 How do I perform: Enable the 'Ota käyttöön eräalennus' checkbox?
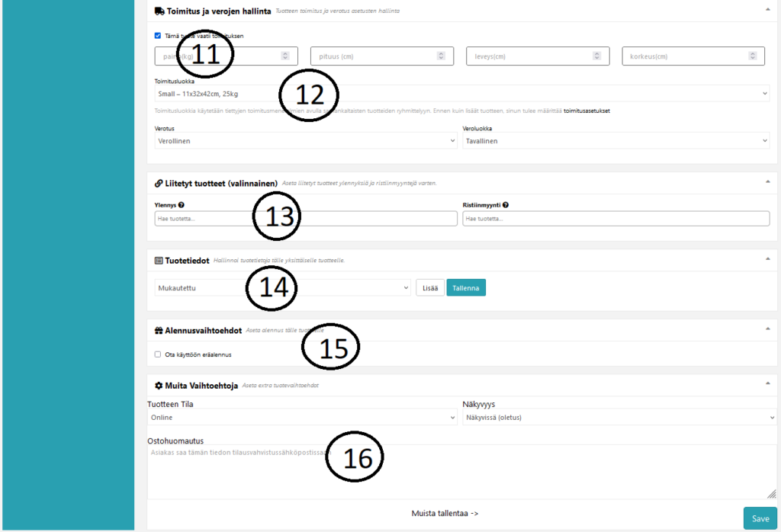click(x=158, y=354)
